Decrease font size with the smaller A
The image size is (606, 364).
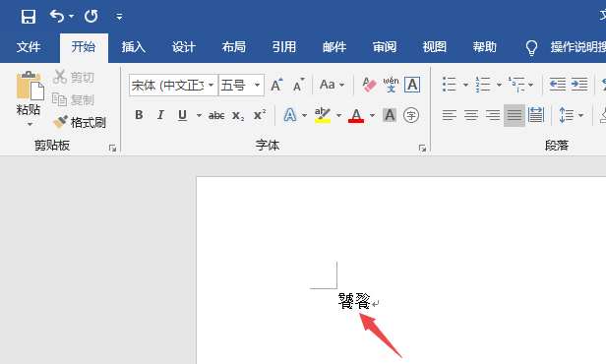point(298,85)
